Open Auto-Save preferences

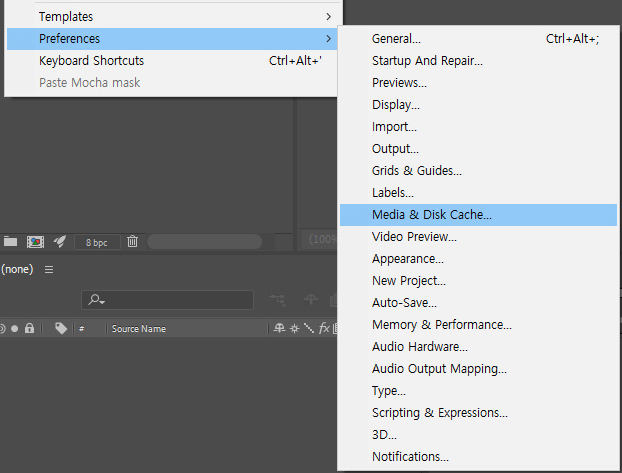tap(478, 303)
